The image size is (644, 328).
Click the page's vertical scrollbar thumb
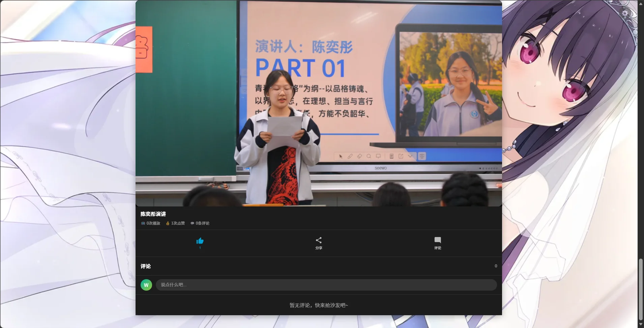(641, 289)
